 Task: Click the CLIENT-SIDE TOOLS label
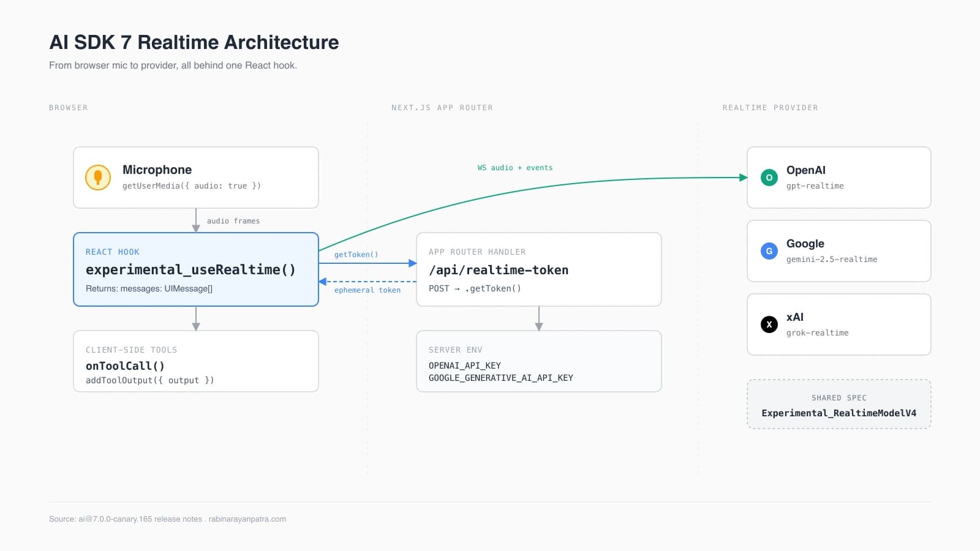click(132, 350)
